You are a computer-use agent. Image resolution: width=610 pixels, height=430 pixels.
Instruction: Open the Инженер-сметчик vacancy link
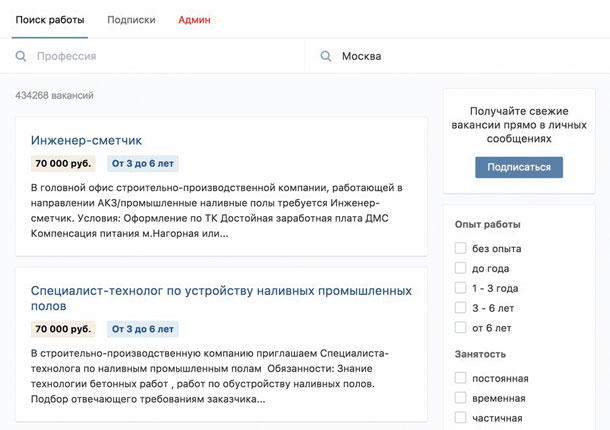click(86, 140)
